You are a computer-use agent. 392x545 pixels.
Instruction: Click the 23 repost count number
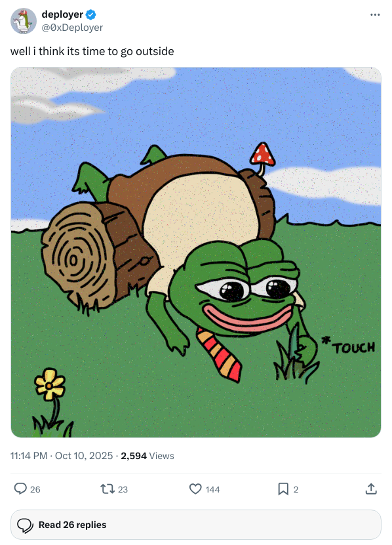pyautogui.click(x=123, y=489)
